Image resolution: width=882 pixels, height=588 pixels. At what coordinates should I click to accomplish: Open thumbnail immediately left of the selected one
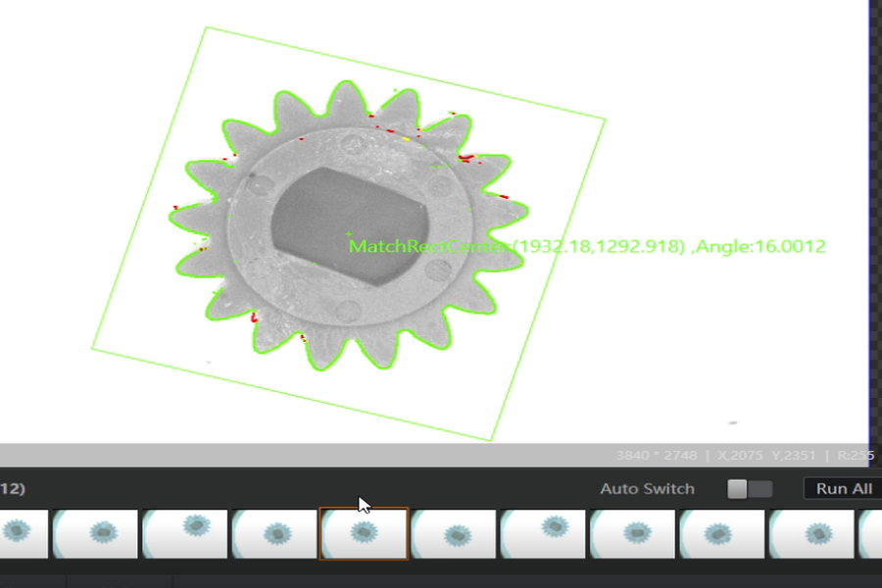pyautogui.click(x=274, y=534)
